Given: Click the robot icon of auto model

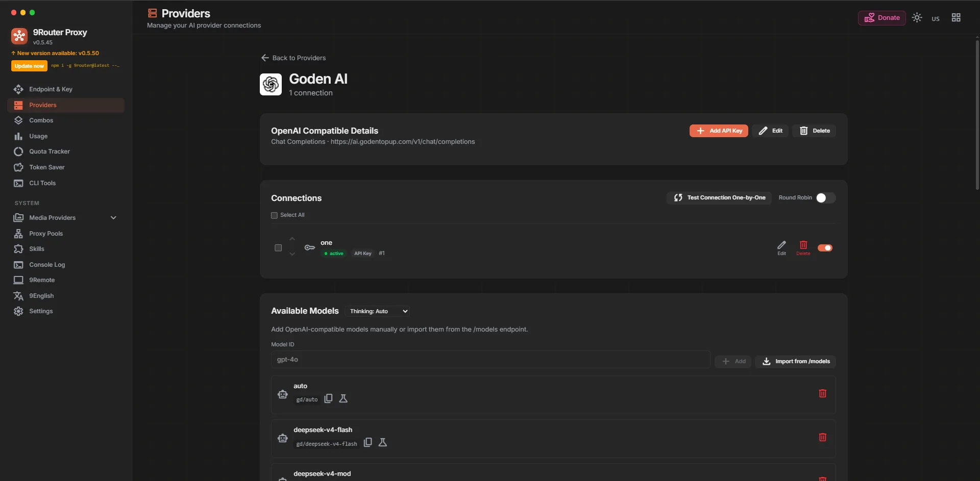Looking at the screenshot, I should (282, 394).
